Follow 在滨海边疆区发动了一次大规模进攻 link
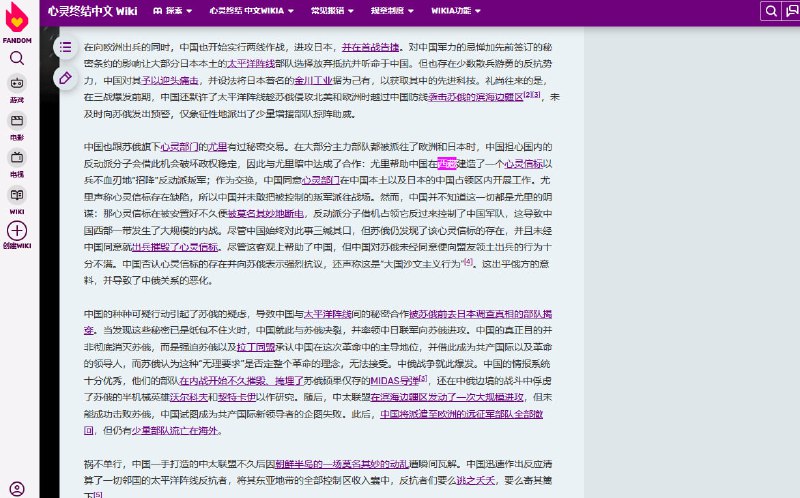 [447, 397]
